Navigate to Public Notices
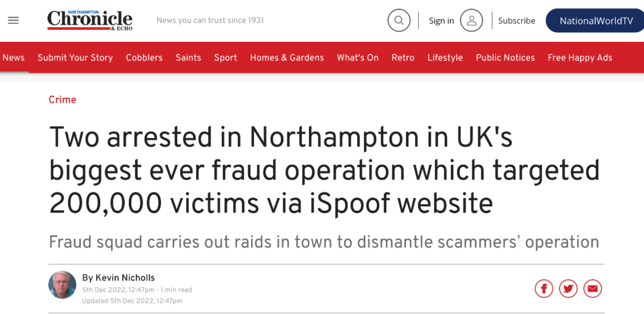The width and height of the screenshot is (644, 314). point(505,57)
